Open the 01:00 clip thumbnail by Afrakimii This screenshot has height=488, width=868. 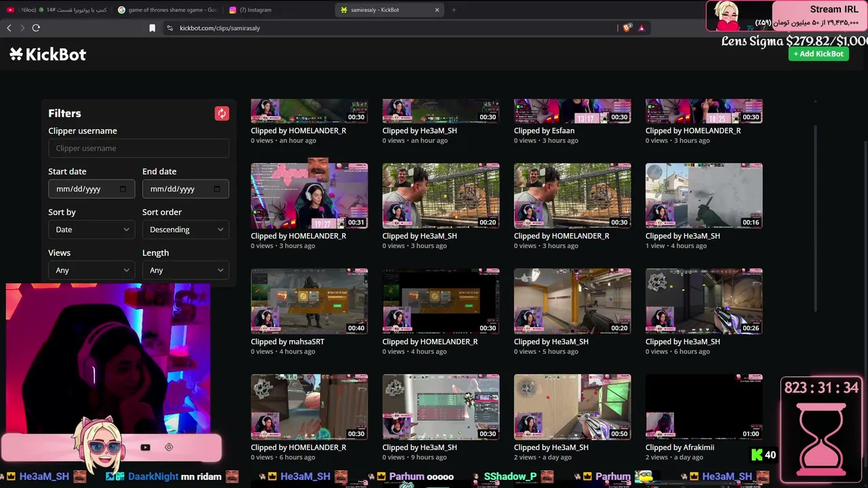click(x=704, y=407)
